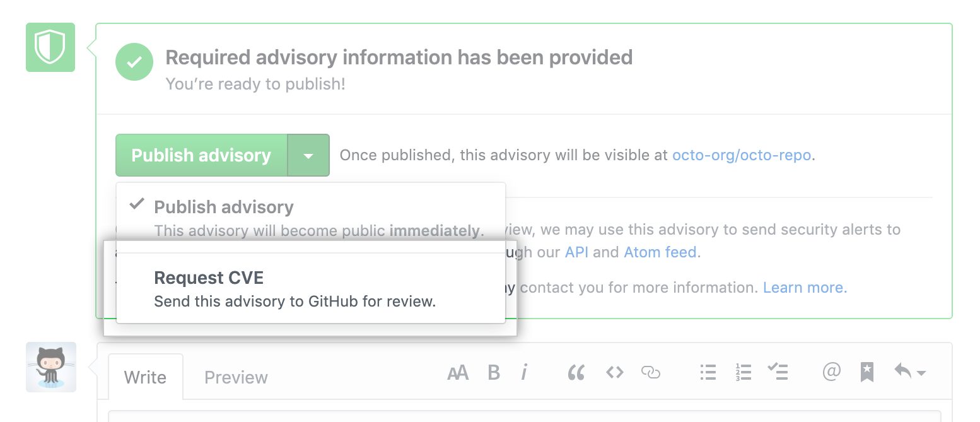Viewport: 980px width, 422px height.
Task: Click the text size heading icon
Action: tap(458, 373)
